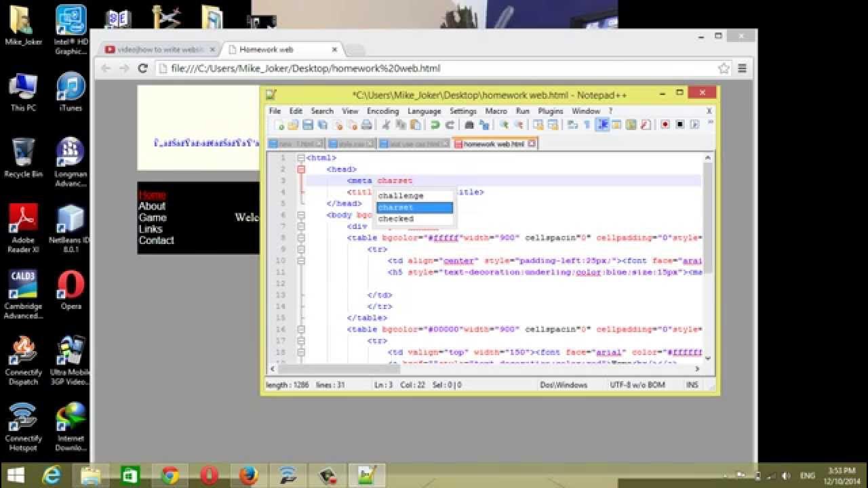This screenshot has width=868, height=488.
Task: Open the Macro menu
Action: (x=496, y=111)
